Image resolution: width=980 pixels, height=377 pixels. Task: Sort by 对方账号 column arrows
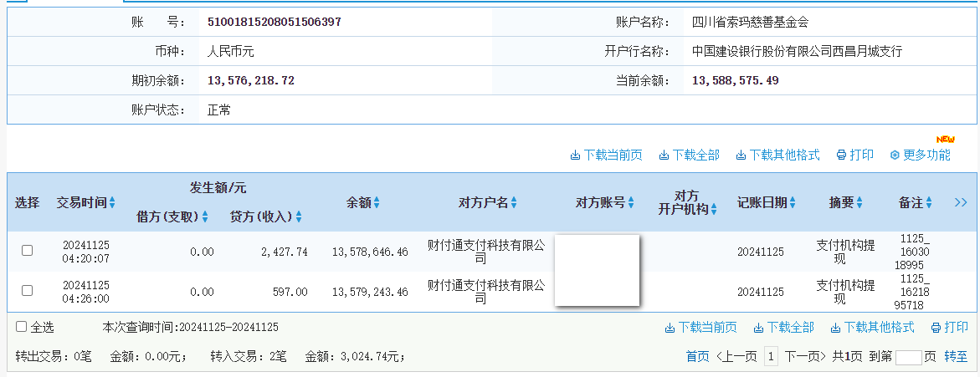click(x=631, y=203)
